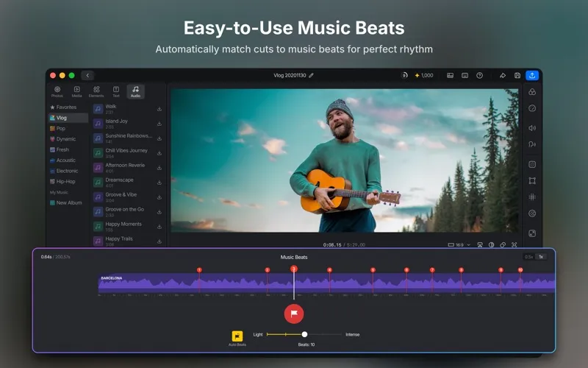
Task: Download the Afternoon Reverie track
Action: coord(159,168)
